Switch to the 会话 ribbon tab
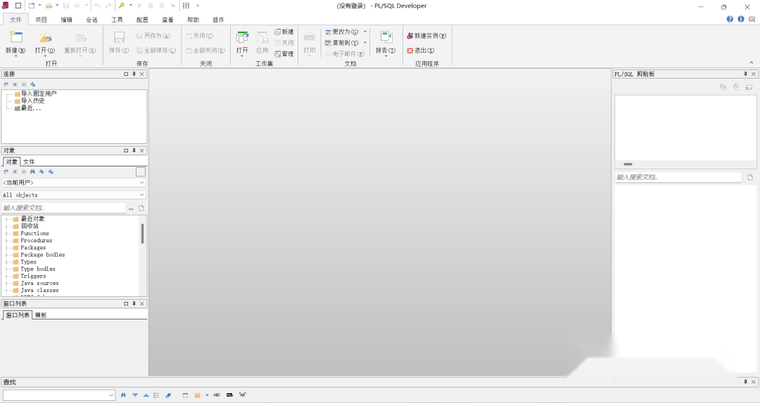 92,20
